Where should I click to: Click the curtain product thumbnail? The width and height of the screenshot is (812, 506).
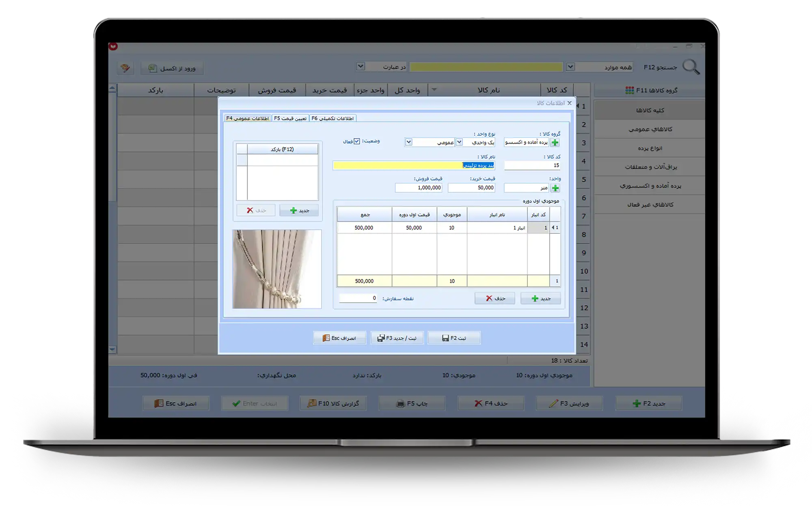(277, 269)
